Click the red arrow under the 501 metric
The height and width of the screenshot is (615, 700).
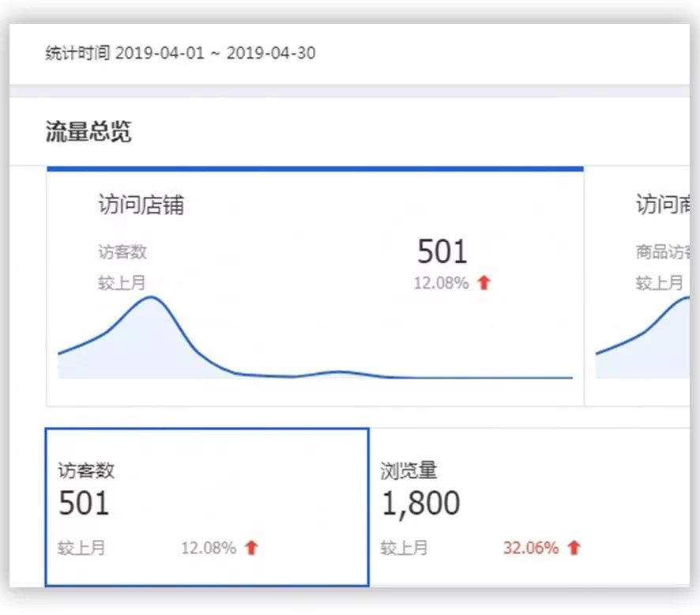(483, 282)
